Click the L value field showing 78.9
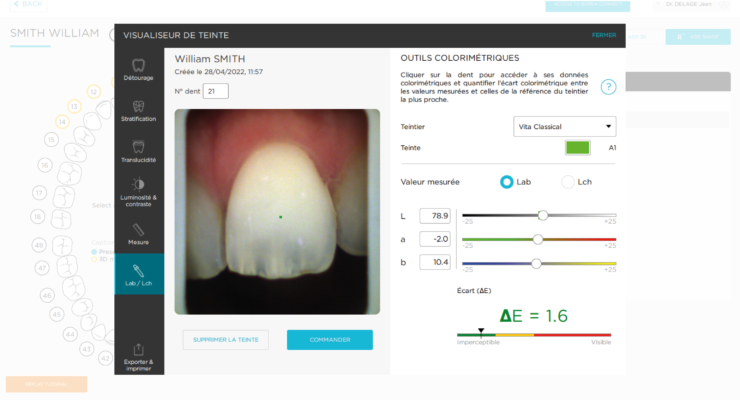Viewport: 740px width, 400px height. pyautogui.click(x=435, y=216)
